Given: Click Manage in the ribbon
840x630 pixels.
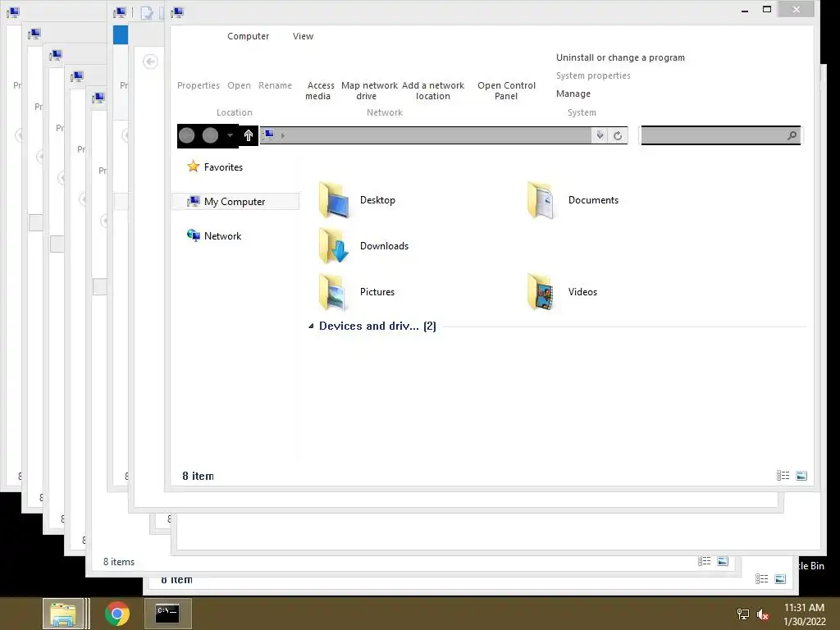Looking at the screenshot, I should click(x=573, y=94).
